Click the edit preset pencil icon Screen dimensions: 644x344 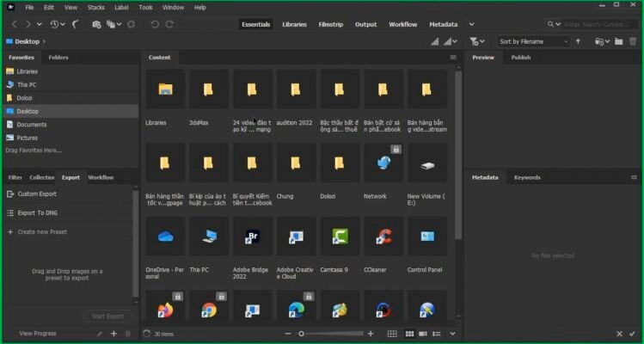pyautogui.click(x=100, y=334)
